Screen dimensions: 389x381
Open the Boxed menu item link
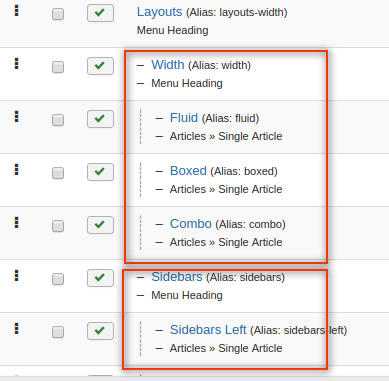pyautogui.click(x=188, y=171)
